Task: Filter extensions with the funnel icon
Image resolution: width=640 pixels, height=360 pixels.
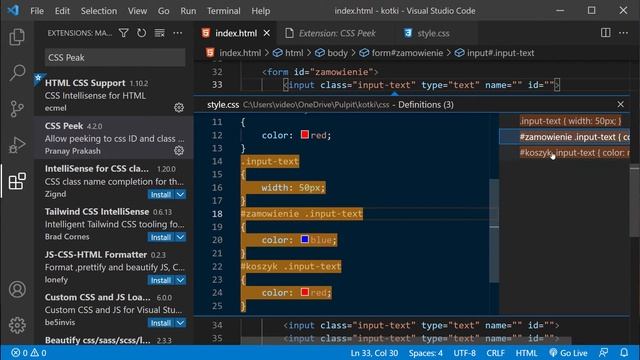Action: click(123, 33)
